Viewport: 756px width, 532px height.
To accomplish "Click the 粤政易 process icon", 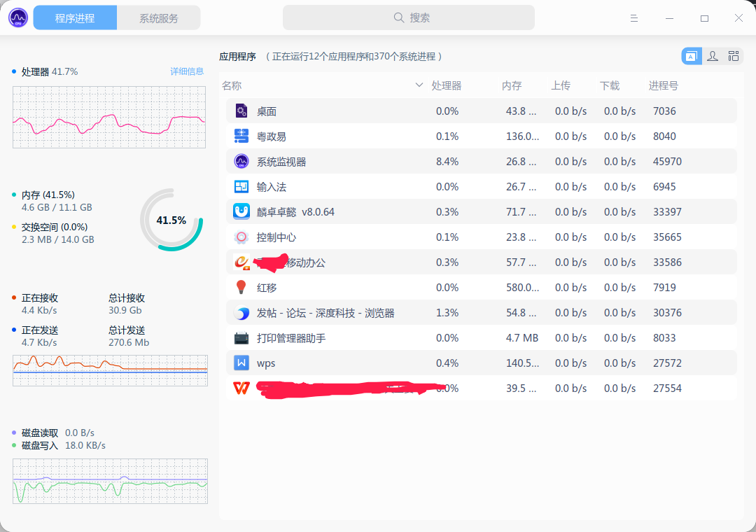I will (241, 136).
